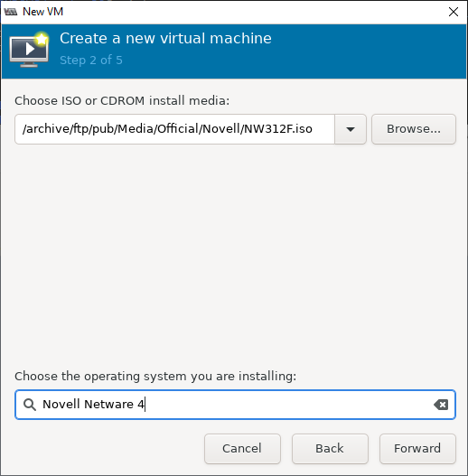Close the New VM dialog window

tap(454, 12)
